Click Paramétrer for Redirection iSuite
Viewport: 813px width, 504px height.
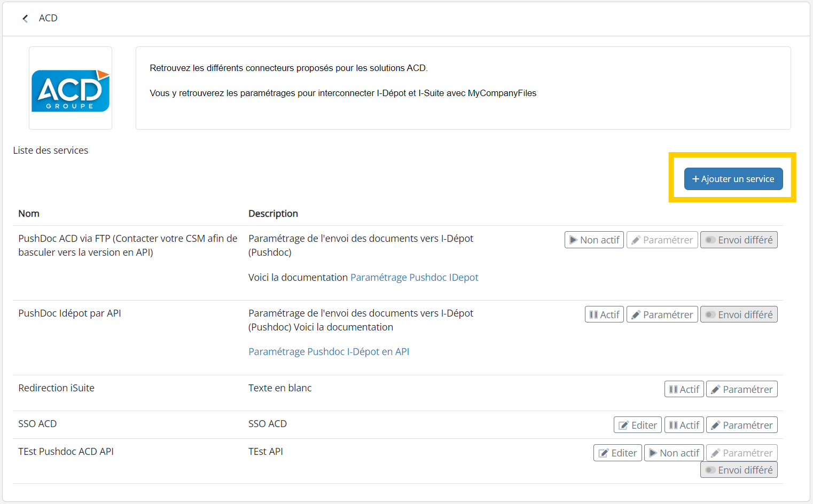point(741,390)
